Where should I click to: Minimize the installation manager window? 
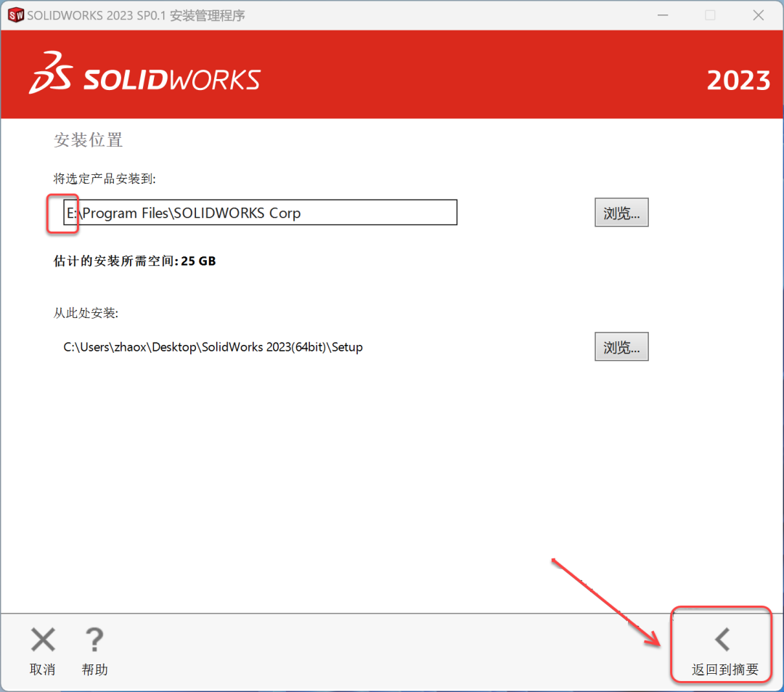click(x=663, y=15)
